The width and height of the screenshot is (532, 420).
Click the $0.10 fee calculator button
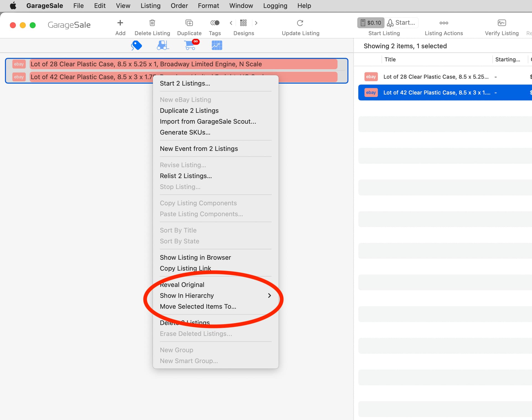click(371, 23)
